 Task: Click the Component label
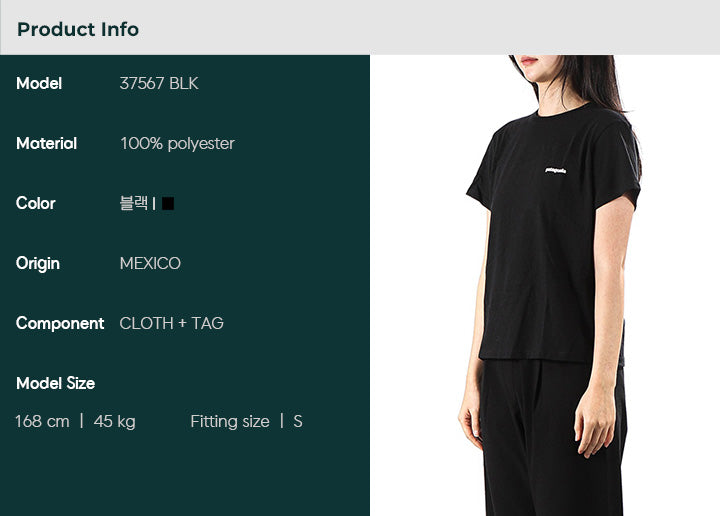[x=60, y=324]
